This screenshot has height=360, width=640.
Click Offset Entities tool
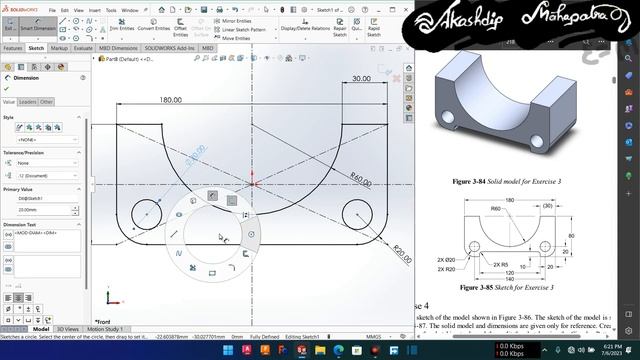pos(180,27)
